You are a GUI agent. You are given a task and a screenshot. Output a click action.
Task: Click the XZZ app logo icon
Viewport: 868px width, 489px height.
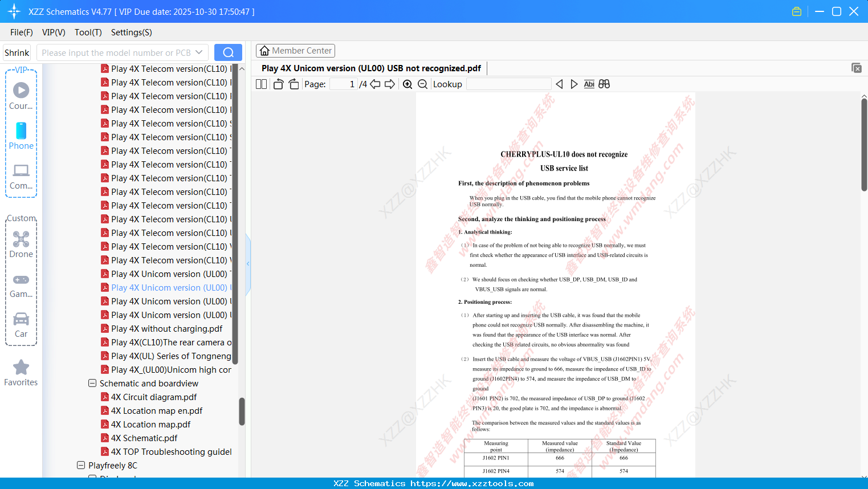[x=14, y=11]
